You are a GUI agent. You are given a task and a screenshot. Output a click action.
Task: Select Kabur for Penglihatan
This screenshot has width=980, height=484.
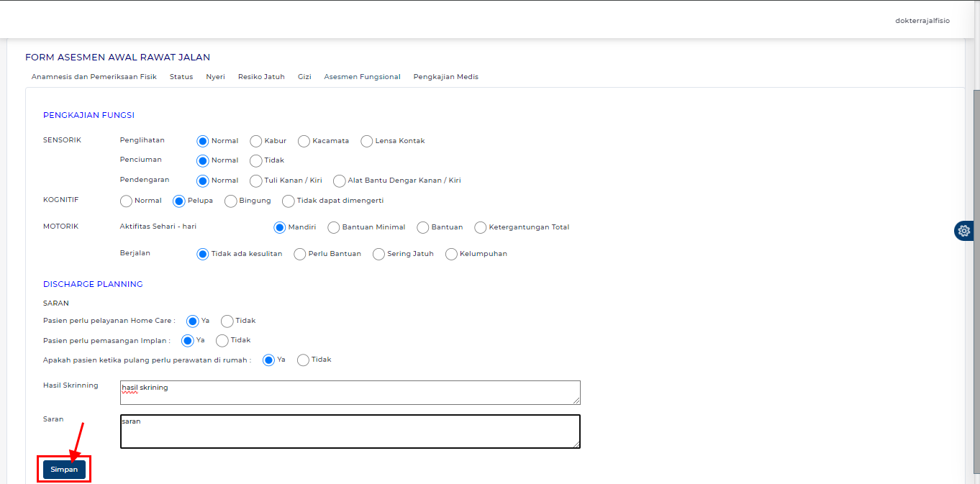pyautogui.click(x=256, y=141)
